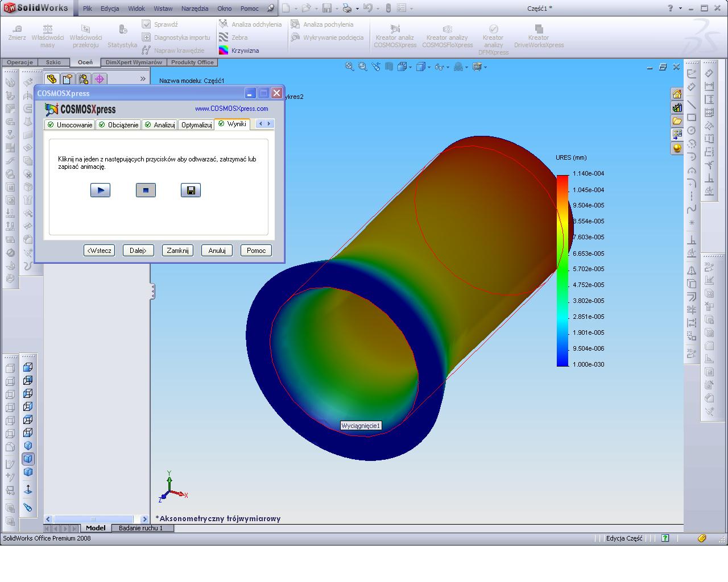Click Analiza odchylenia tool
Screen dimensions: 728x582
click(250, 24)
